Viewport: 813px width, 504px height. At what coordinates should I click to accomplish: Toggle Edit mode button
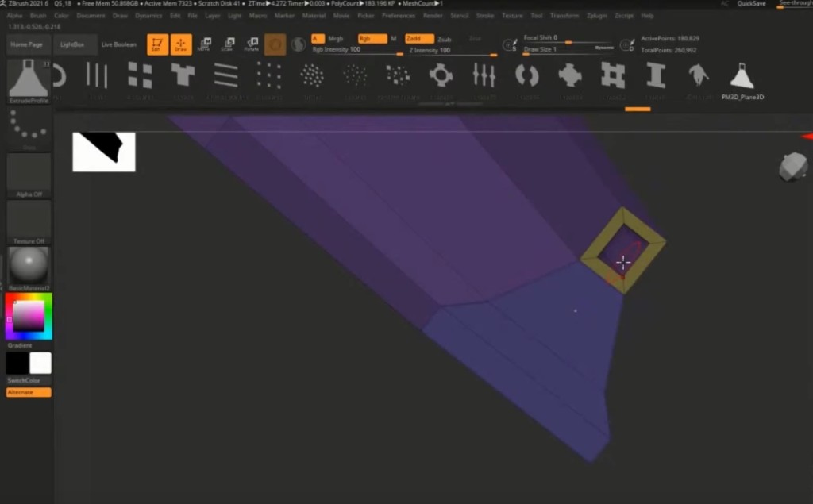(158, 44)
